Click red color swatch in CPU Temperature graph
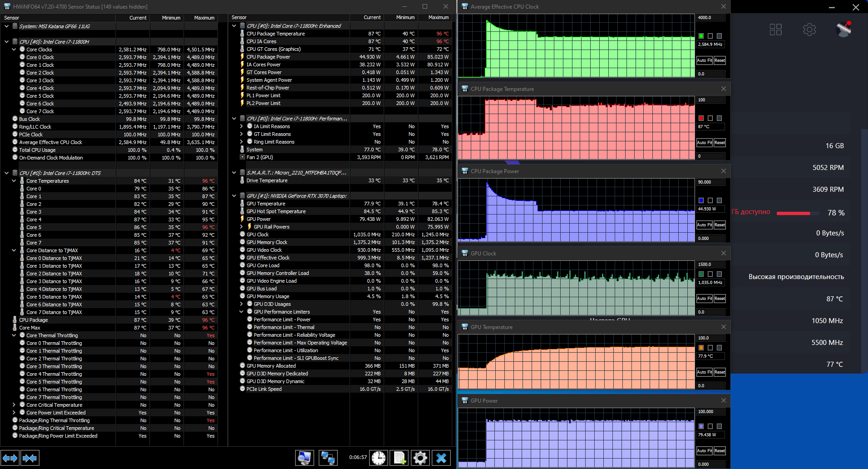Screen dimensions: 868x469 [701, 118]
